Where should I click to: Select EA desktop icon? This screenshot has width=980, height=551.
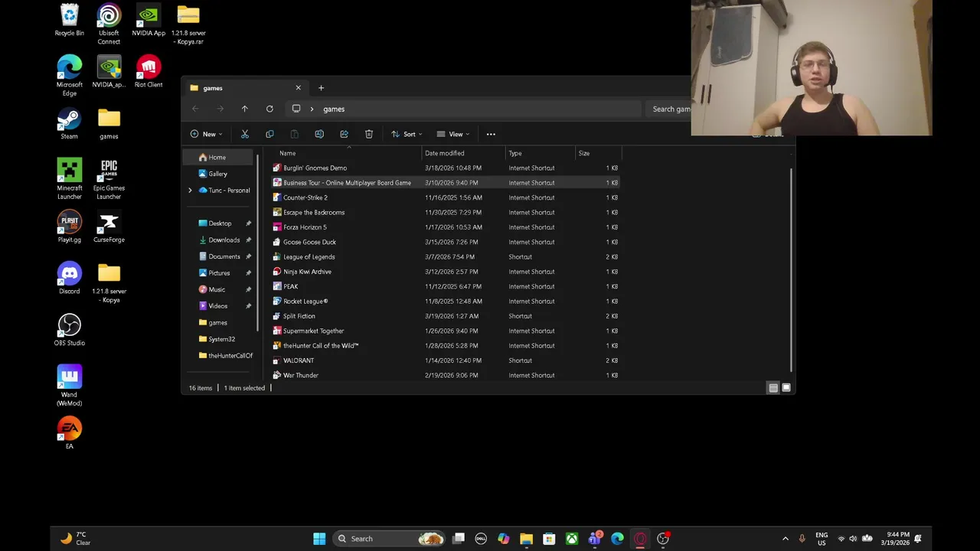pyautogui.click(x=69, y=433)
